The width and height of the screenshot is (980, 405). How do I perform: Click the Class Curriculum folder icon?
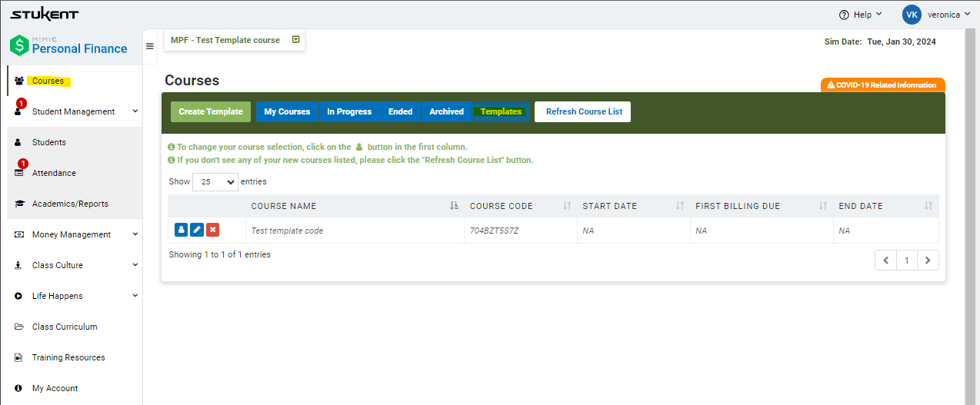pos(19,327)
